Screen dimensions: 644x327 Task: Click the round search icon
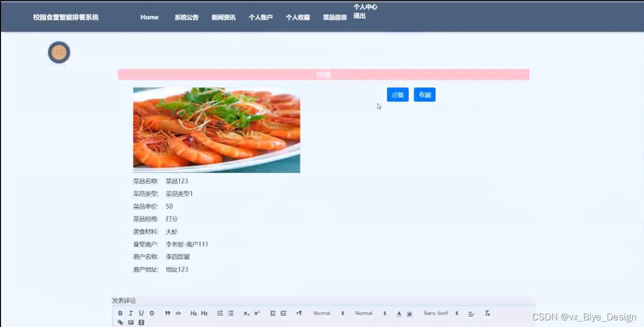(59, 52)
